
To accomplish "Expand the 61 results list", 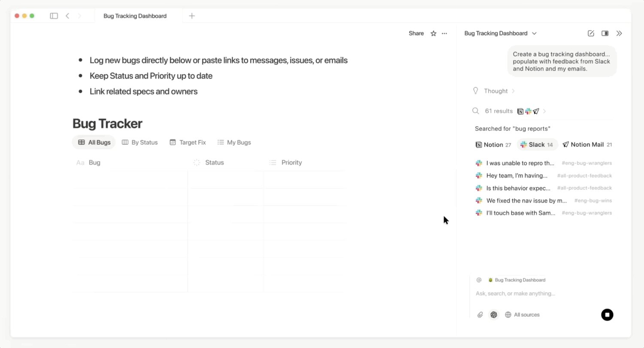I will 498,111.
